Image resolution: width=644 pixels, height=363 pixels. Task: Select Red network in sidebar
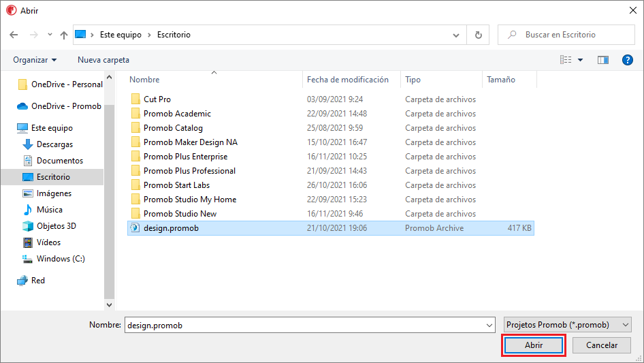coord(31,281)
